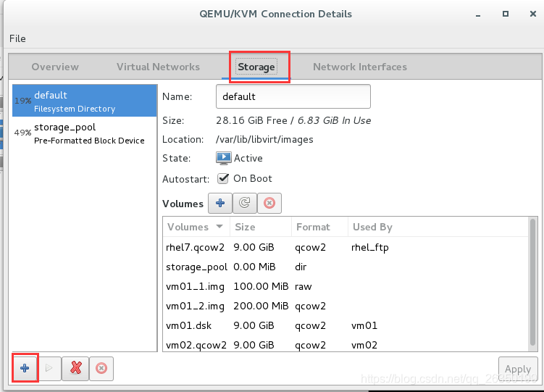
Task: Select storage_pool dir volume row
Action: click(346, 267)
